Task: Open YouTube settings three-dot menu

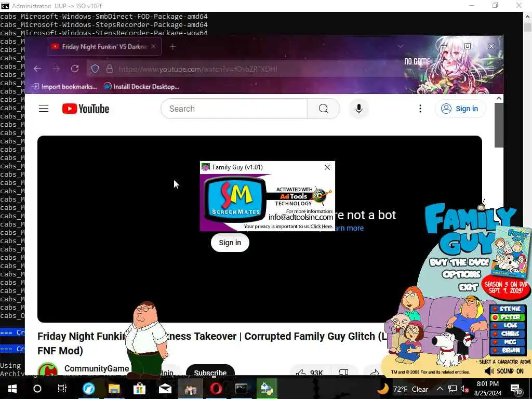Action: click(420, 109)
